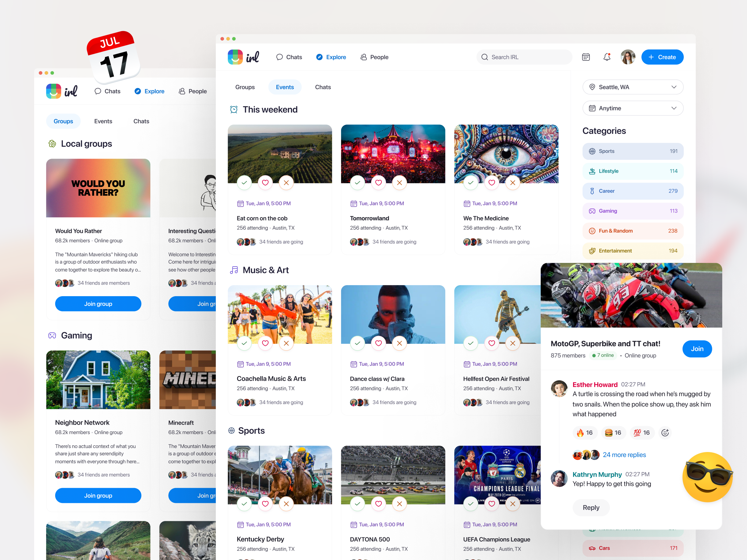Image resolution: width=747 pixels, height=560 pixels.
Task: Select the Explore compass icon
Action: tap(319, 57)
